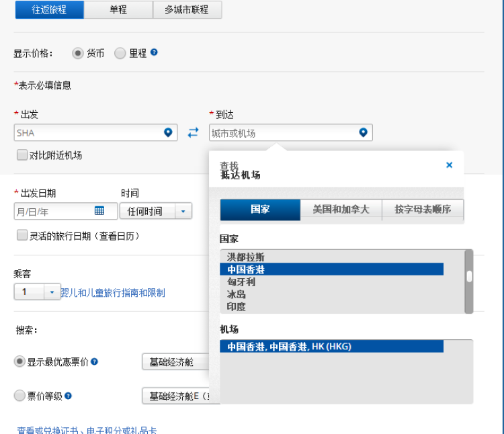
Task: Open the 基础经济舱 cabin dropdown
Action: pos(176,361)
